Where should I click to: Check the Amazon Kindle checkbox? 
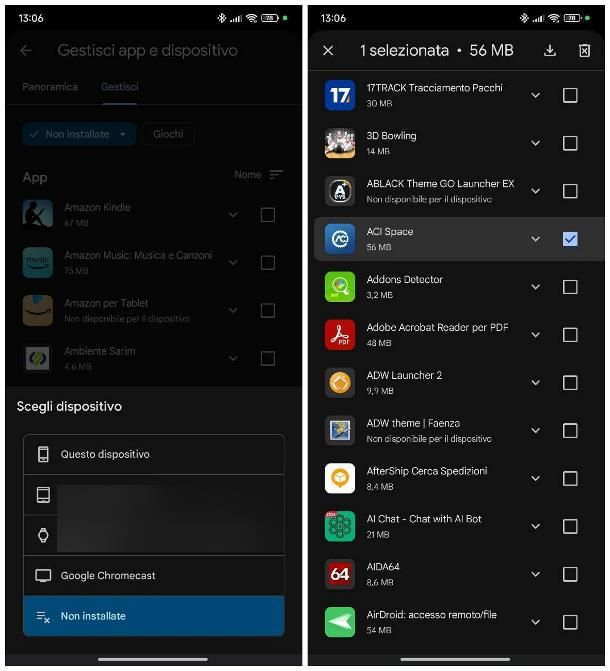coord(268,214)
